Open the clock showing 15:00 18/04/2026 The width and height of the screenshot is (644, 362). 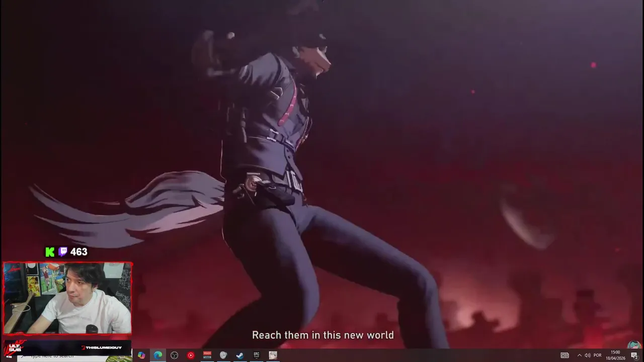[615, 355]
